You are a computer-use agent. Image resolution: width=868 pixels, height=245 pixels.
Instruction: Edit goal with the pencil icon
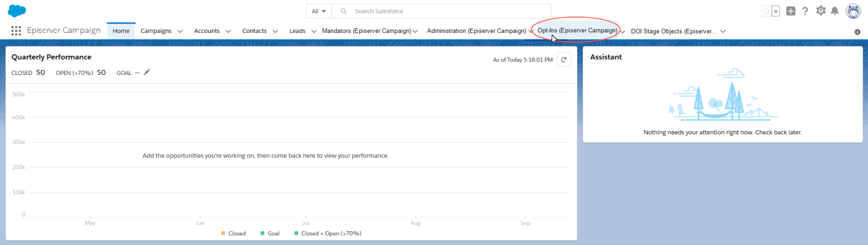coord(147,73)
